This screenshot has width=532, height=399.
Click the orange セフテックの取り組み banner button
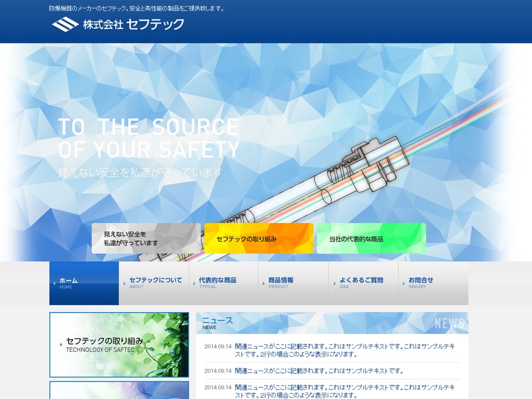[x=259, y=238]
